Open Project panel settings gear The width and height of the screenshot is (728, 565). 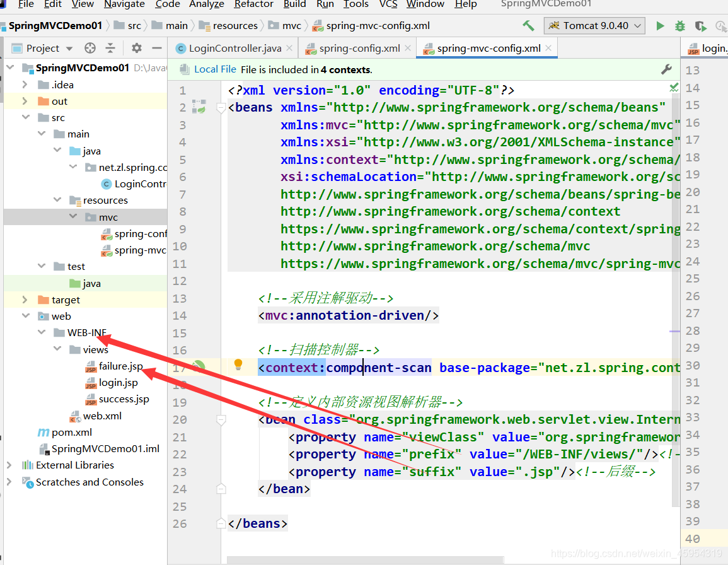pos(137,48)
